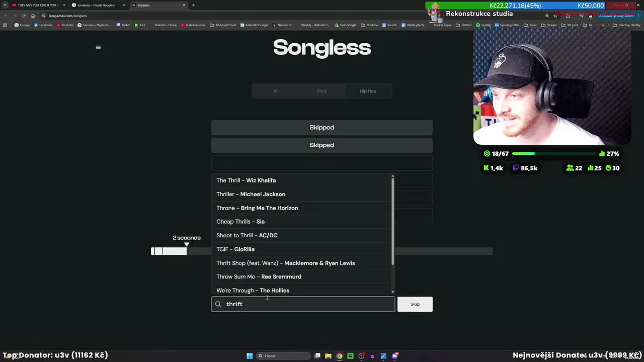Click the suggestions list scrollbar
644x362 pixels.
click(392, 221)
